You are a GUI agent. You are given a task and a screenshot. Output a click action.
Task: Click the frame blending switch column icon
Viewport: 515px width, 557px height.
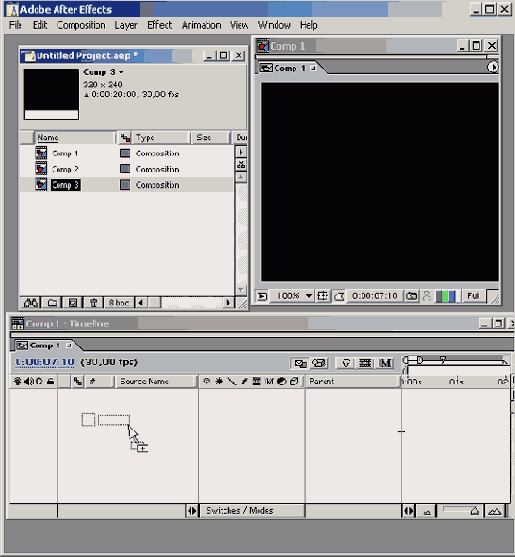pos(256,381)
